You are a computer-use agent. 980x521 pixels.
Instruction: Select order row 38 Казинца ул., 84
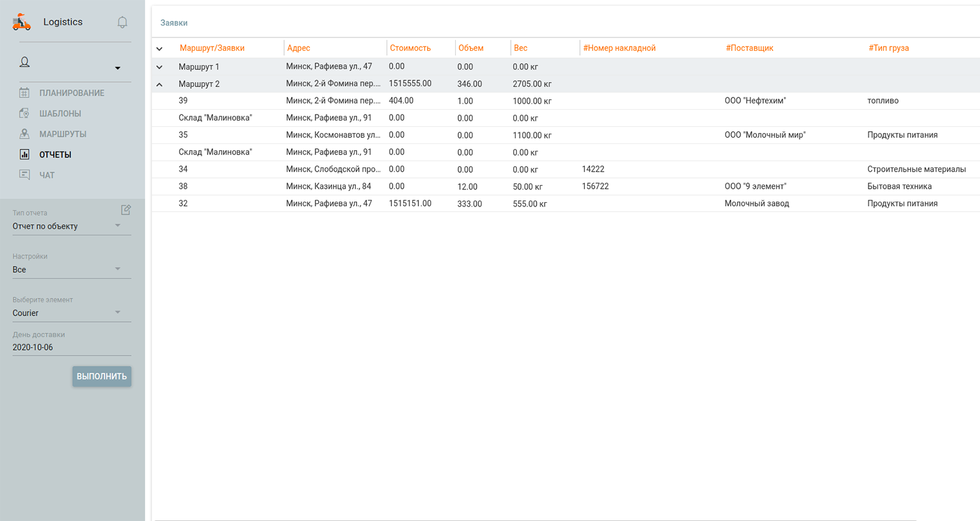coord(328,186)
